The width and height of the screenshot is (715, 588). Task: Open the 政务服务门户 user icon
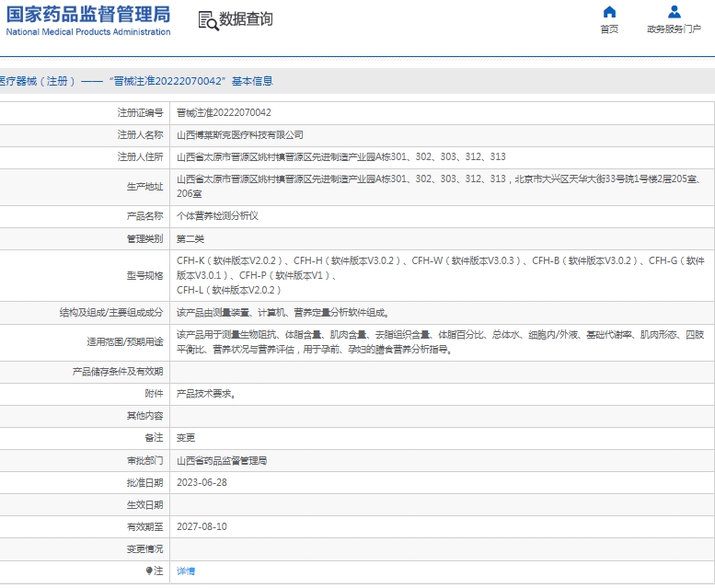[674, 12]
